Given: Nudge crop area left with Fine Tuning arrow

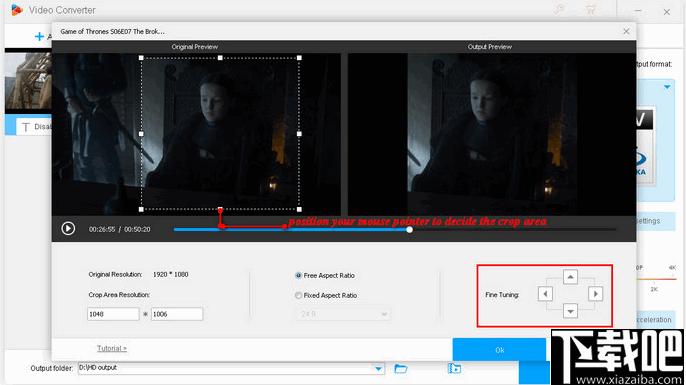Looking at the screenshot, I should coord(545,294).
